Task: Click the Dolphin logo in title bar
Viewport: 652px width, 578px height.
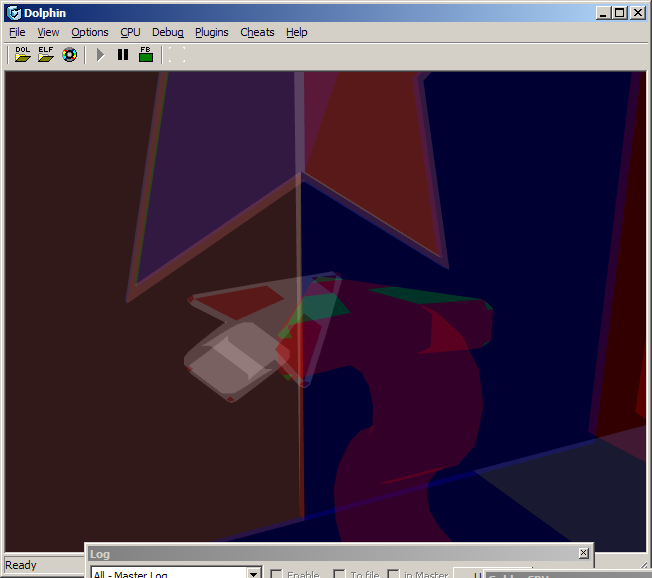Action: [x=13, y=13]
